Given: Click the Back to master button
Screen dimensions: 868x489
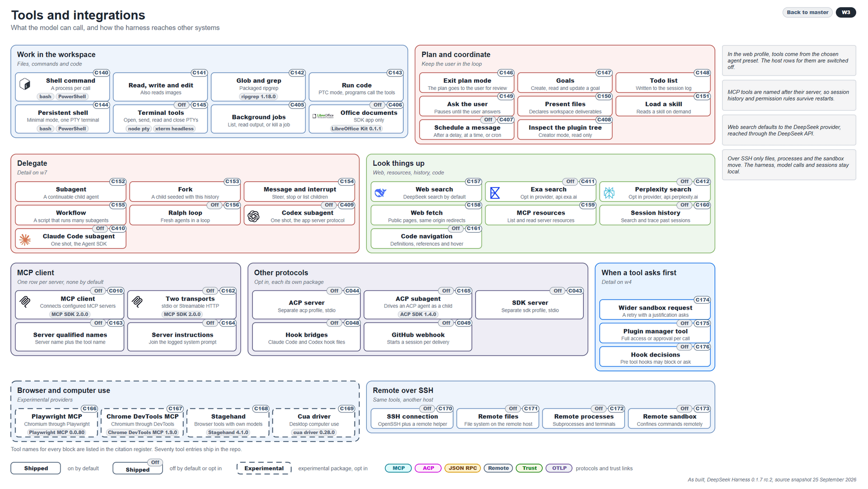Looking at the screenshot, I should click(807, 12).
